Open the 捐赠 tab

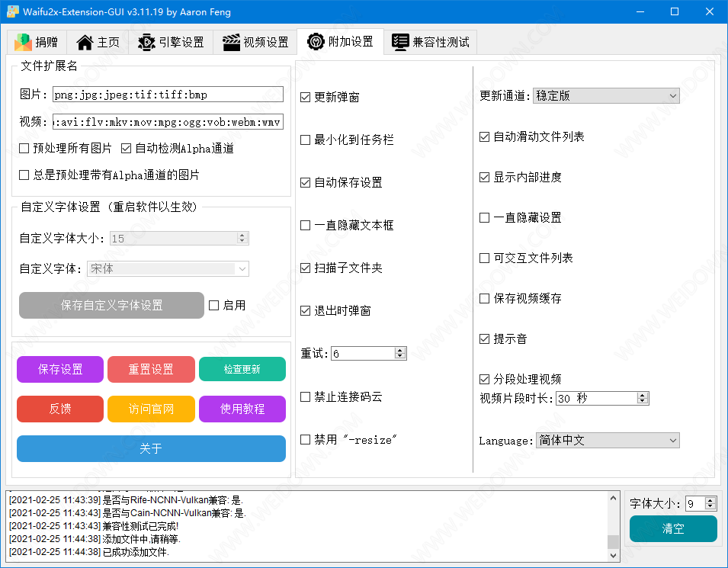tap(37, 42)
